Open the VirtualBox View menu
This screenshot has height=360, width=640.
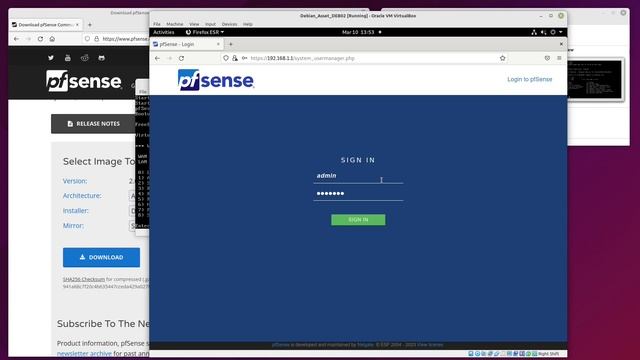[194, 24]
